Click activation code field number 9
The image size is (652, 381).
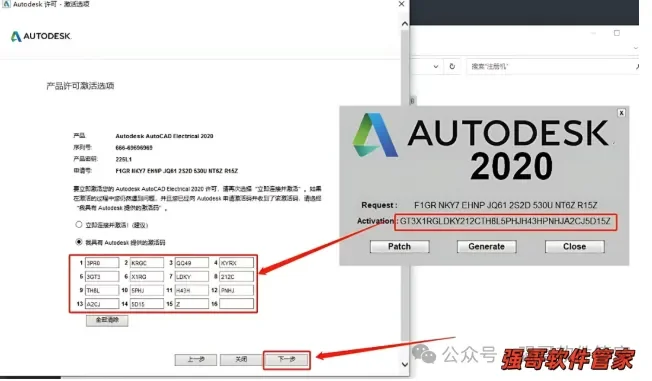click(x=102, y=290)
